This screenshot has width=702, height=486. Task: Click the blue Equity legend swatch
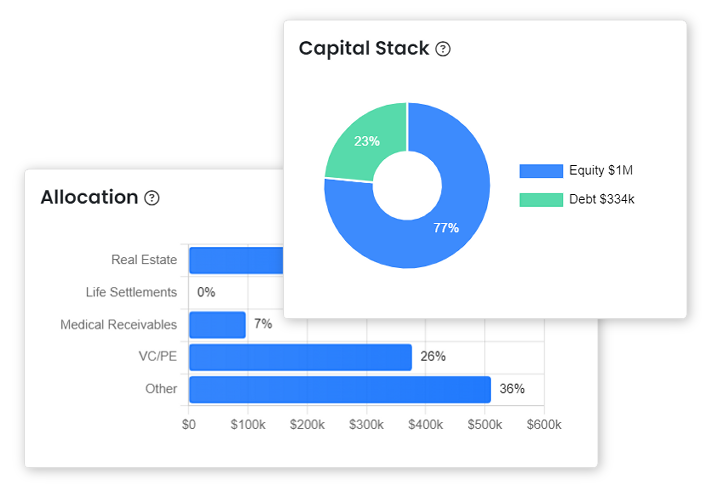541,171
